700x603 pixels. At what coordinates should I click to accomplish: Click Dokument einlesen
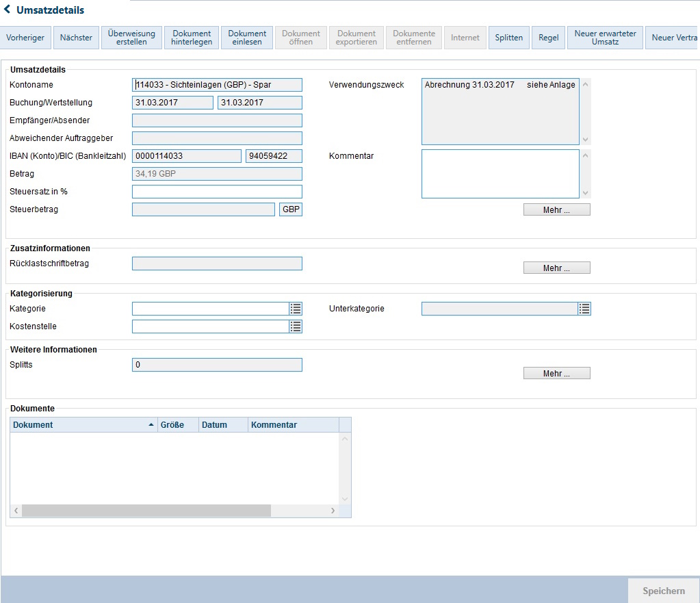(x=247, y=38)
